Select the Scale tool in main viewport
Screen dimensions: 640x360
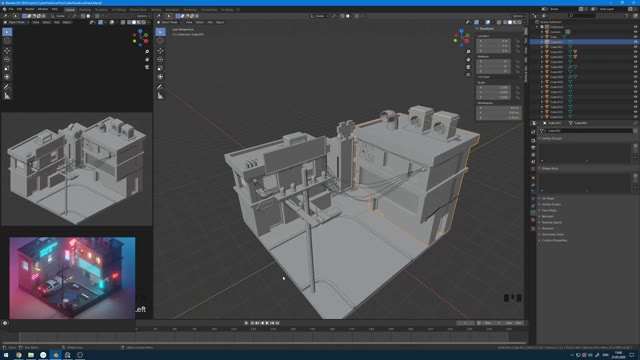click(x=160, y=68)
